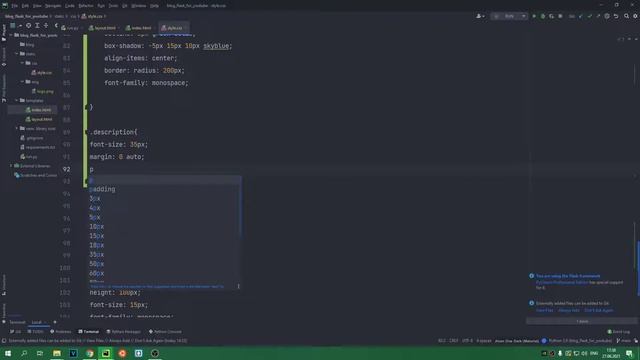Open the TODO tool window button
Image resolution: width=640 pixels, height=360 pixels.
tap(35, 331)
